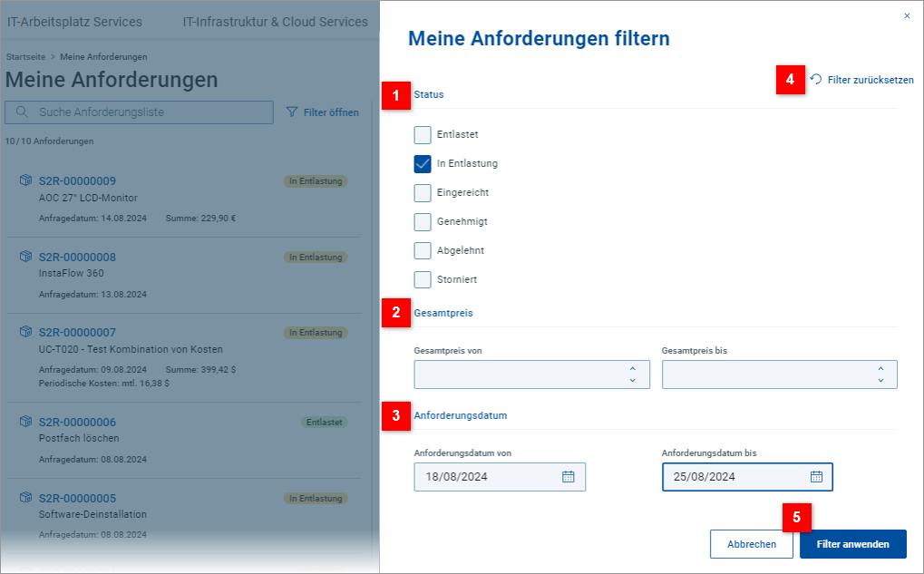Click the magnifier icon in the search box
This screenshot has height=574, width=924.
pos(22,112)
